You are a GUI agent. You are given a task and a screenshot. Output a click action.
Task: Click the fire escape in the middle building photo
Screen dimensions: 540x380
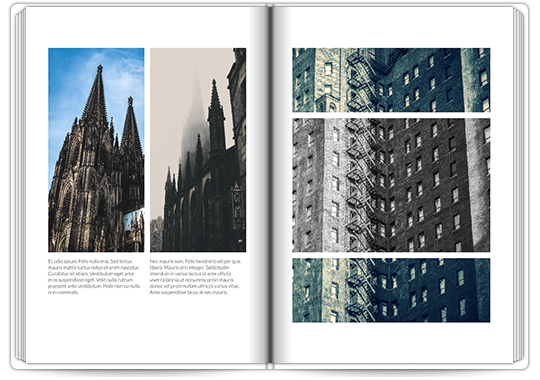pos(359,185)
